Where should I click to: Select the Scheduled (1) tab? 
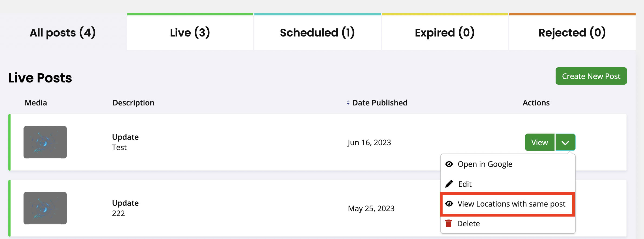click(317, 33)
